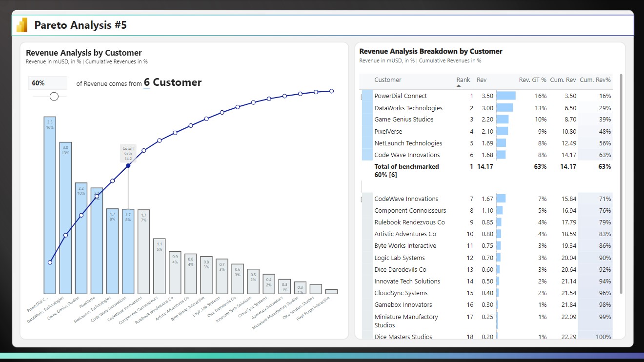Select the PixelVerse row in the table
644x362 pixels.
[x=388, y=132]
